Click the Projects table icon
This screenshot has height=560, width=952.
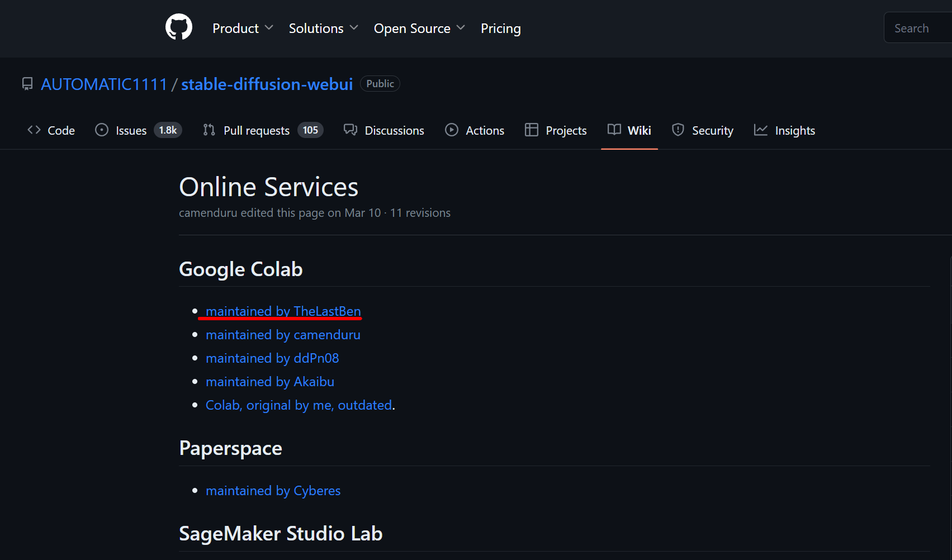click(532, 130)
